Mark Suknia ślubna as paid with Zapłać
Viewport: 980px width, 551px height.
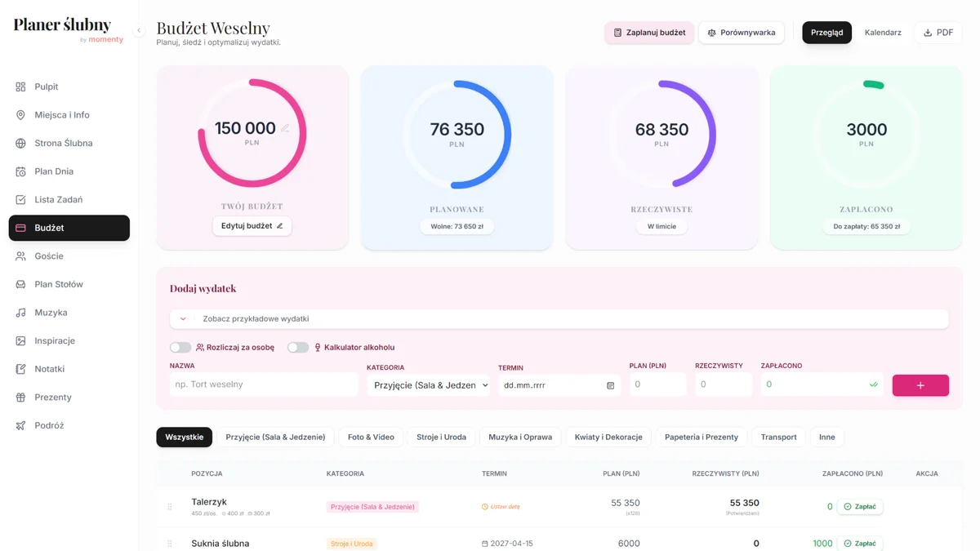pyautogui.click(x=859, y=543)
